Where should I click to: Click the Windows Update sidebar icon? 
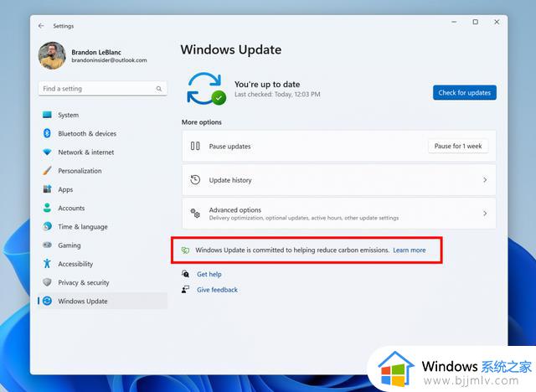coord(47,301)
